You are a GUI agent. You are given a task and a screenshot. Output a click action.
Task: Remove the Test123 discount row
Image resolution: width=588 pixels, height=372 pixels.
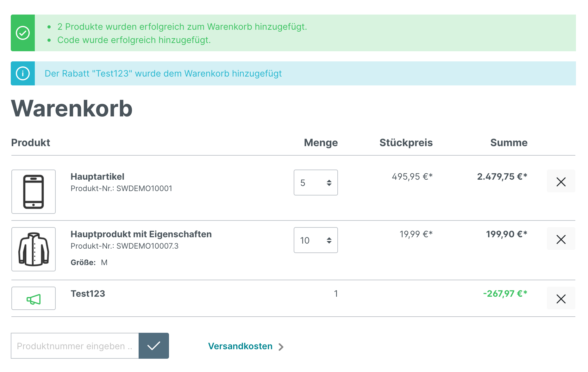click(x=561, y=298)
